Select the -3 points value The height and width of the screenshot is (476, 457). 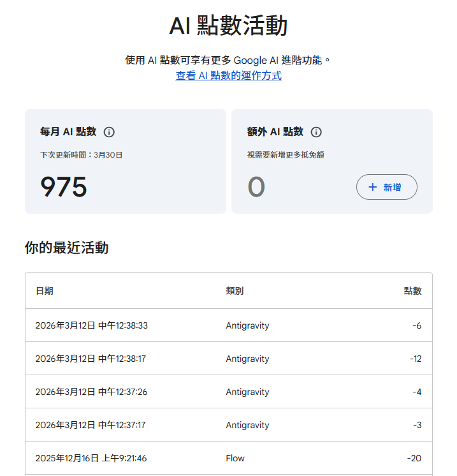click(x=417, y=425)
